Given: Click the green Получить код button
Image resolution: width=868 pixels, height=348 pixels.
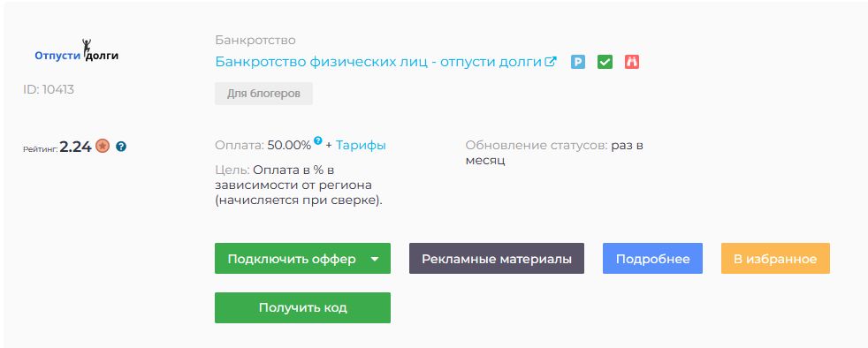Looking at the screenshot, I should pos(303,307).
